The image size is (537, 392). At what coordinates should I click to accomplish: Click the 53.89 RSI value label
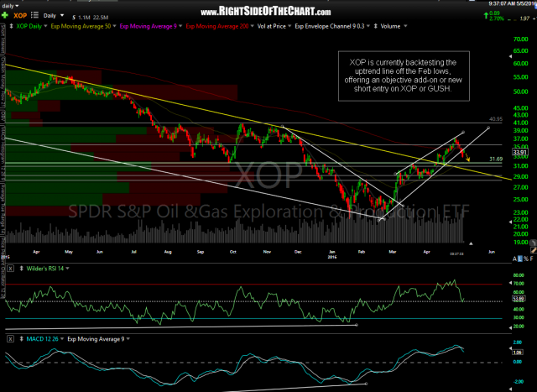(x=519, y=299)
